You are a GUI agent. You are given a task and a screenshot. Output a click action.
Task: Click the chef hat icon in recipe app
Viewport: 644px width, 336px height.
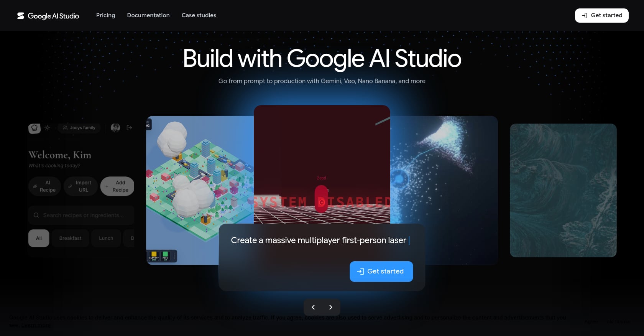pos(34,128)
